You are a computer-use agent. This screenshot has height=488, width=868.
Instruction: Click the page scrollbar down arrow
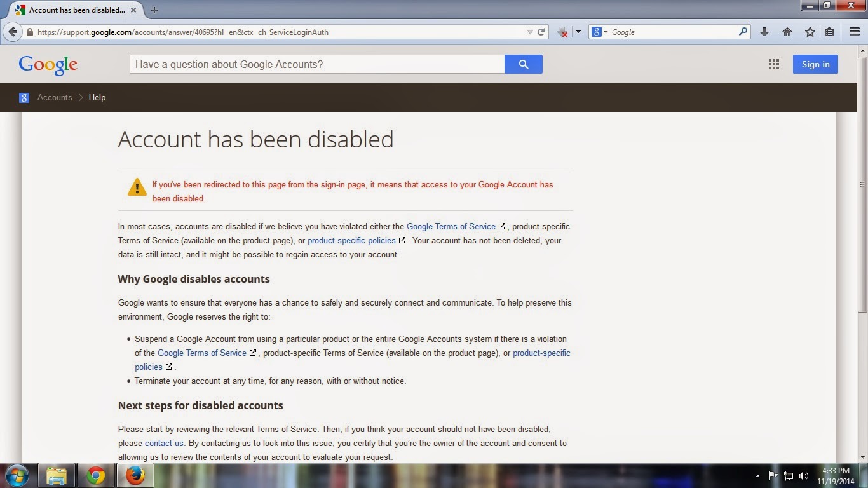862,457
